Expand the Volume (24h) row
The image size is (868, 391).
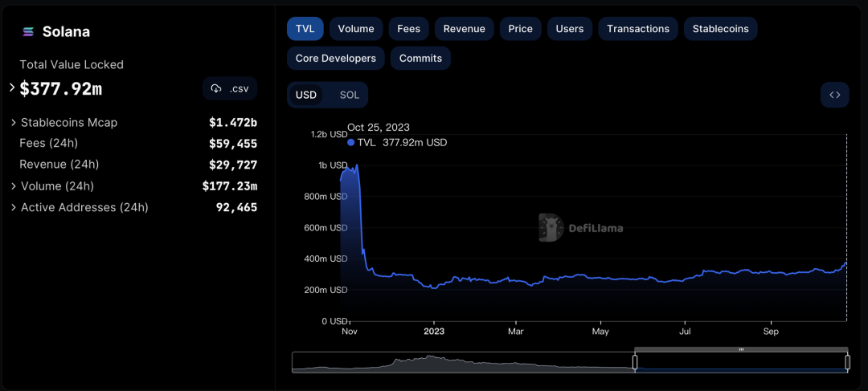(x=14, y=186)
